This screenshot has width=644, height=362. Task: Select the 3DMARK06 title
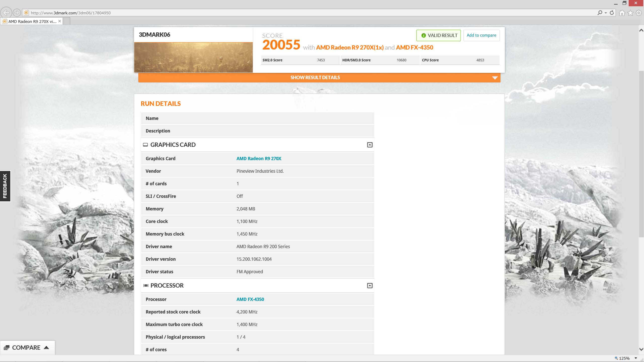154,35
